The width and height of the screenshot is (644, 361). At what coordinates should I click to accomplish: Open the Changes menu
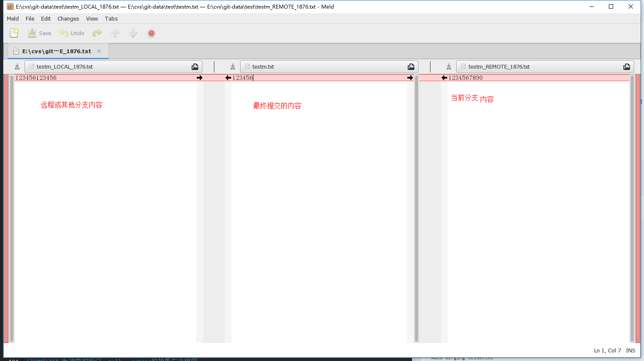click(x=68, y=18)
